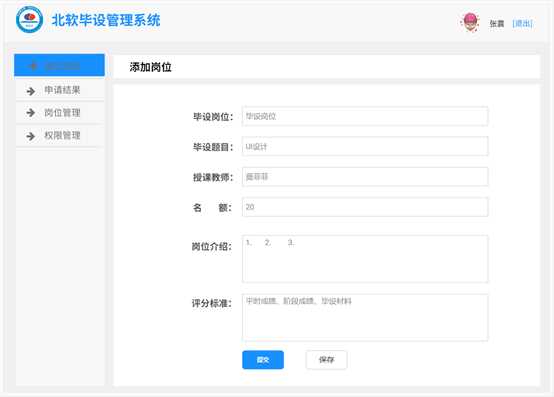
Task: Click the arrow icon beside 申请结果
Action: click(x=31, y=91)
